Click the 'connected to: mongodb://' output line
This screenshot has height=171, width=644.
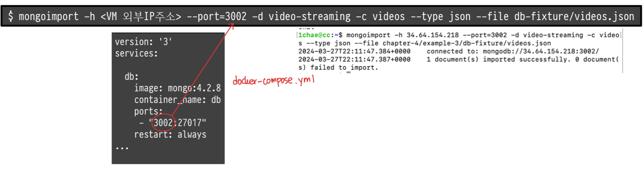513,51
